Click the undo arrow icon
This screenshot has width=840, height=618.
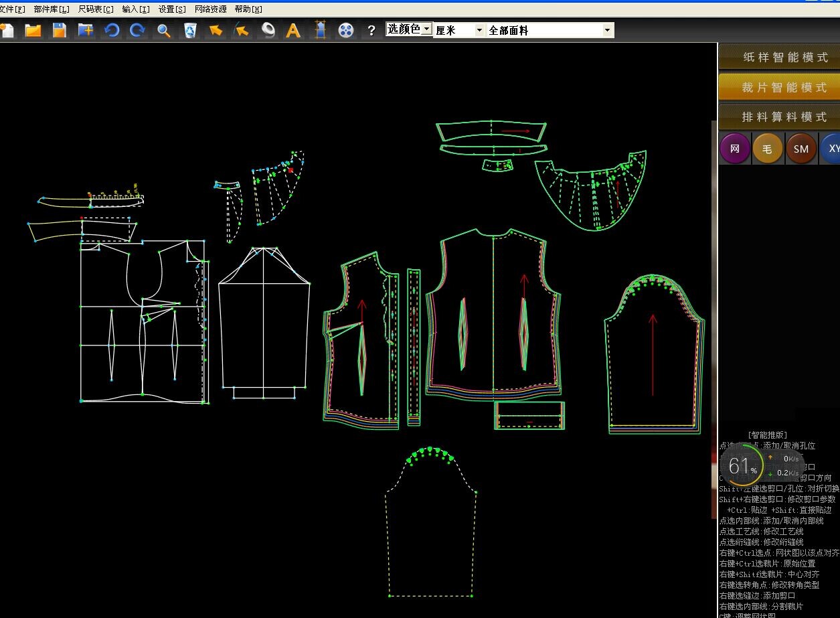[111, 30]
